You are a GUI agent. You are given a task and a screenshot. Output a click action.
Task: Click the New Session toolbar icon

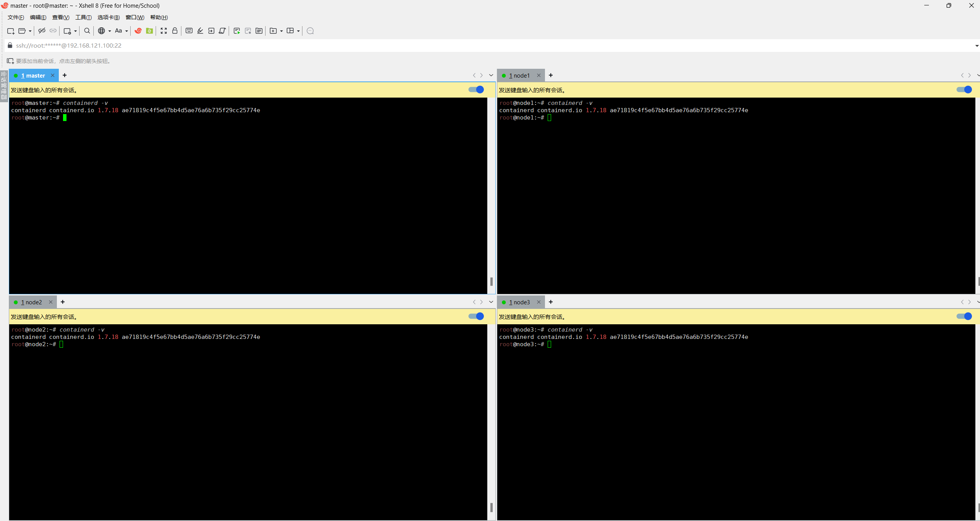tap(10, 31)
